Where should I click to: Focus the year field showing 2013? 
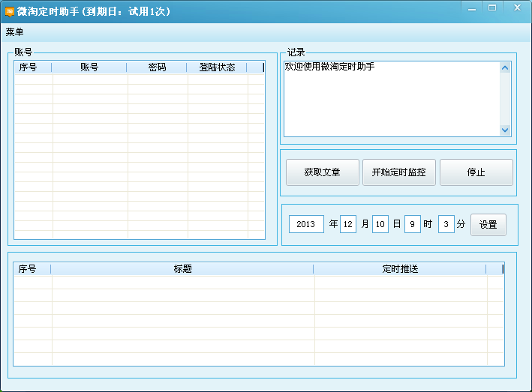[x=306, y=224]
